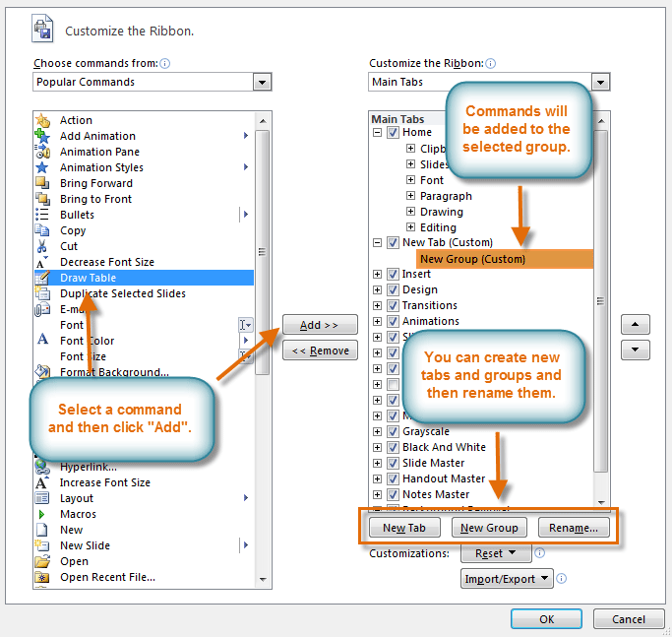Open the Popular Commands dropdown
Image resolution: width=672 pixels, height=637 pixels.
[x=263, y=82]
